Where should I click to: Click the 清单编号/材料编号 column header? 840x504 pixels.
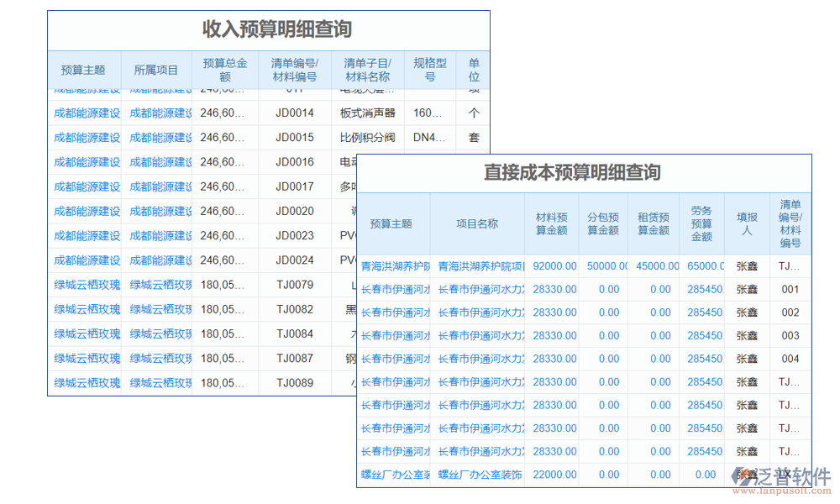coord(294,70)
